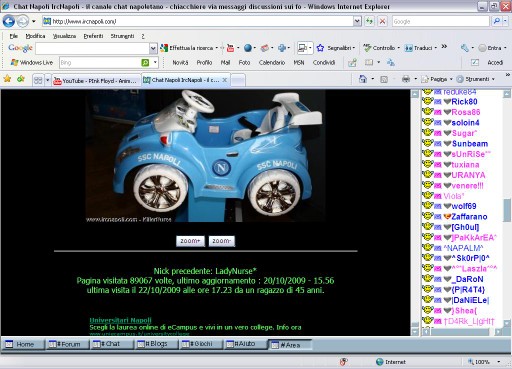
Task: Click the Google toolbar Entra sign-in icon
Action: point(482,48)
